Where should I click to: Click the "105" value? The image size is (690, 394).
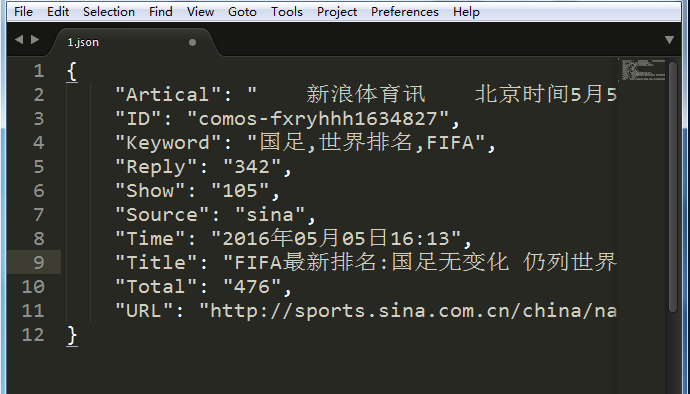click(240, 191)
